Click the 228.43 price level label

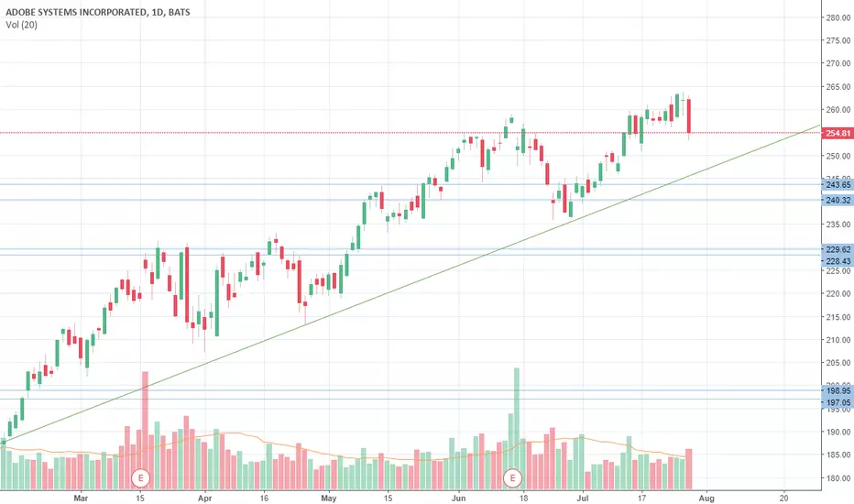click(x=838, y=261)
